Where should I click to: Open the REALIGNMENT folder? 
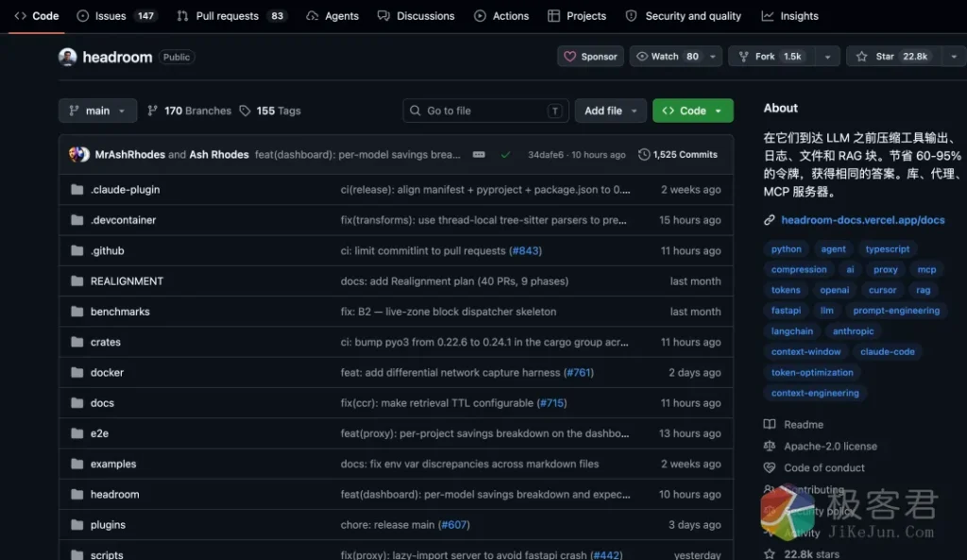click(x=127, y=280)
